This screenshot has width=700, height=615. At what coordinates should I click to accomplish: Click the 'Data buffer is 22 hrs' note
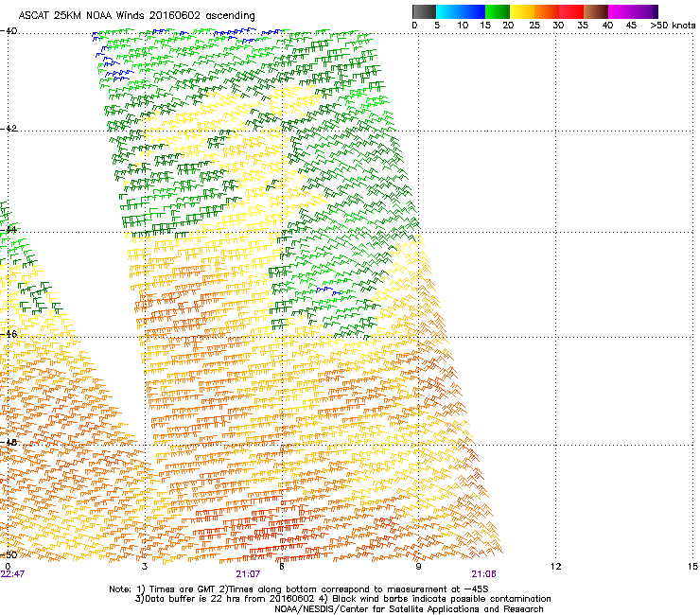[342, 599]
